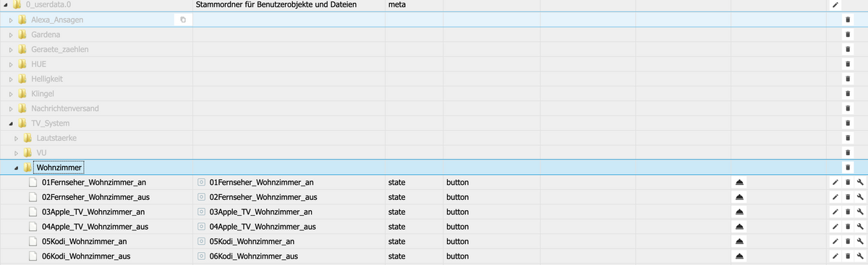The height and width of the screenshot is (265, 868).
Task: Select the Nachrichtenversand folder
Action: (65, 108)
